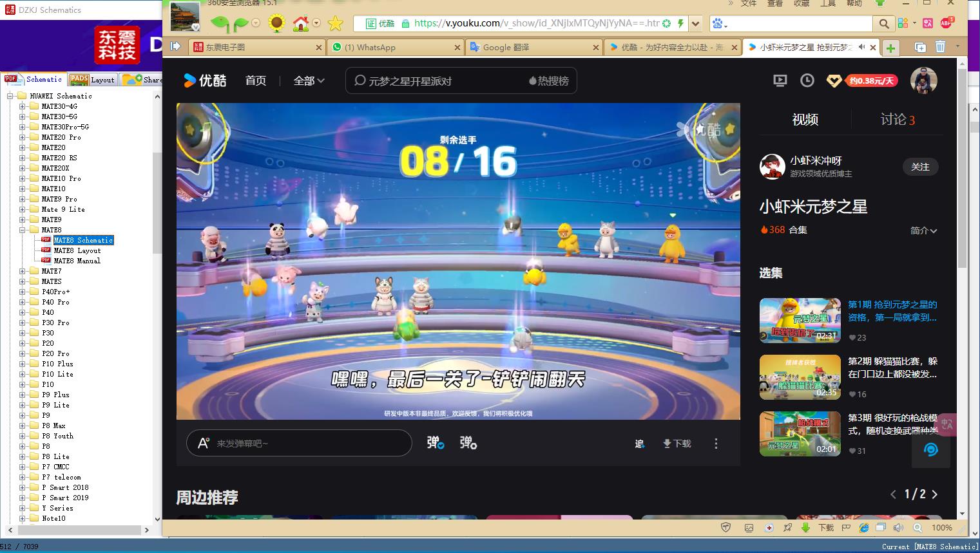Click the 关注 follow button
The height and width of the screenshot is (553, 980).
click(920, 167)
